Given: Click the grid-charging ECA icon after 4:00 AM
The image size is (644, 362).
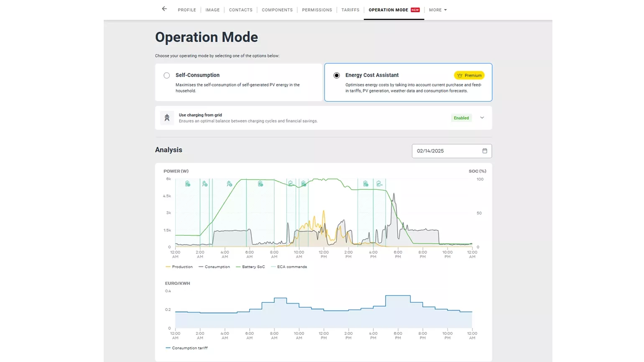Looking at the screenshot, I should click(229, 184).
